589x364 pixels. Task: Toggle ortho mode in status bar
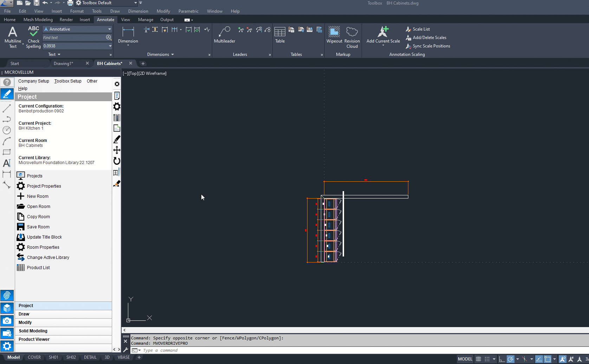pos(502,359)
